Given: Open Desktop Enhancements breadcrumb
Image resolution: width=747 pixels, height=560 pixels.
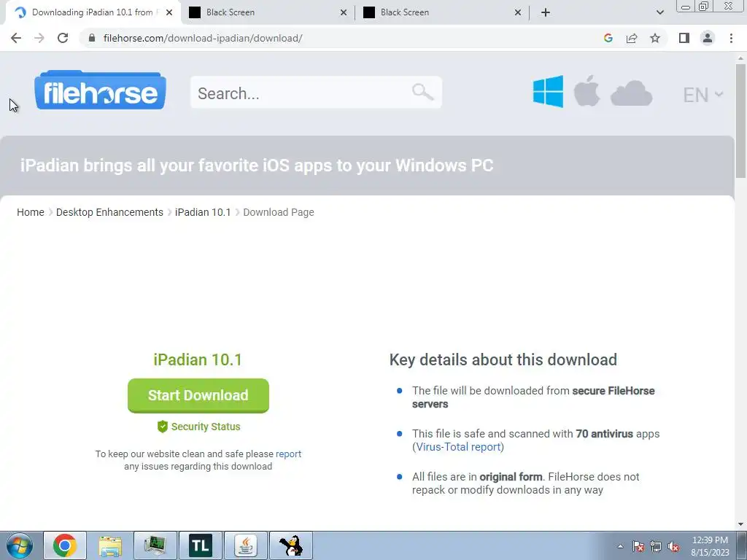Looking at the screenshot, I should pos(109,212).
